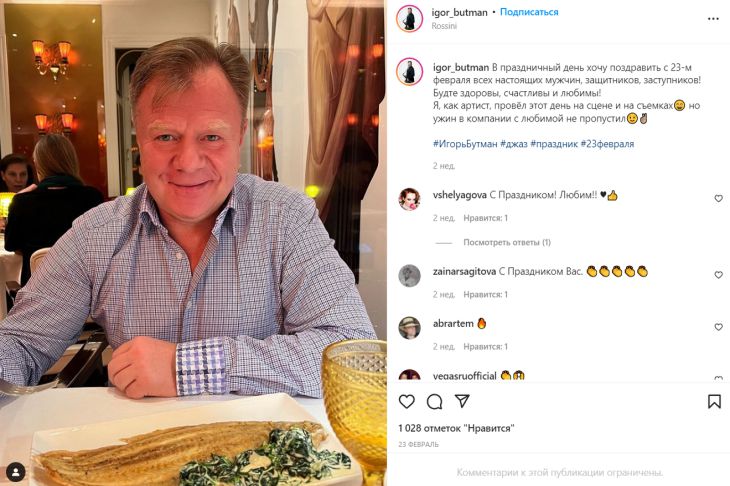
Task: Like the zainarsagitova comment
Action: (718, 275)
